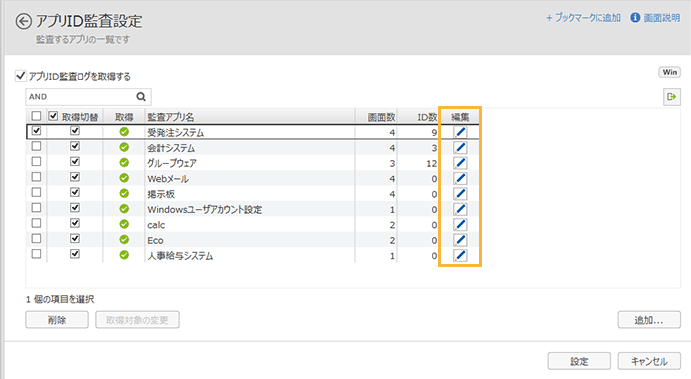Select the 人事給与システム app name

180,256
